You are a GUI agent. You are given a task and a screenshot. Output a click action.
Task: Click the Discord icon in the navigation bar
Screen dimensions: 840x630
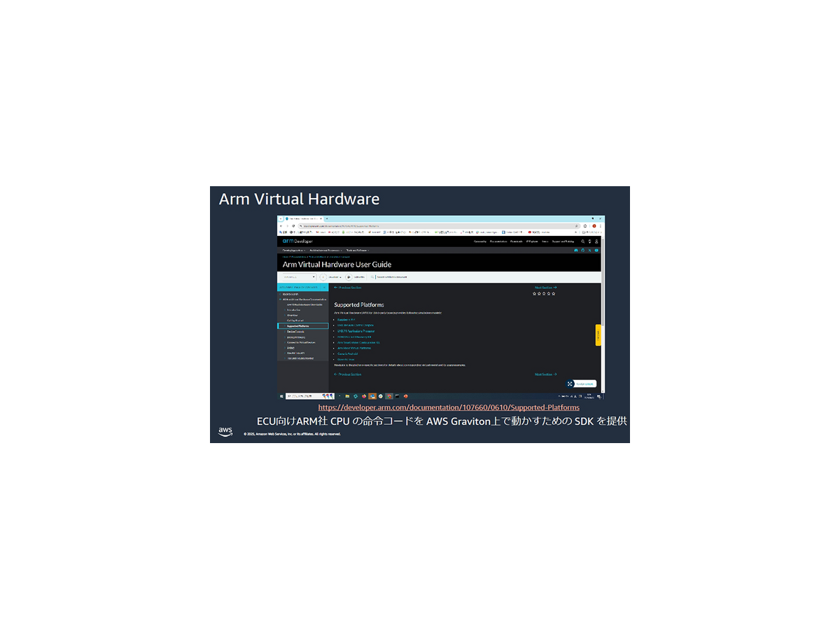(x=576, y=250)
